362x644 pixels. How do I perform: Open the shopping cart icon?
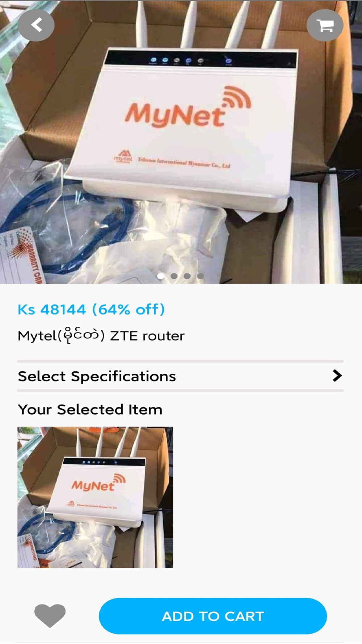325,25
